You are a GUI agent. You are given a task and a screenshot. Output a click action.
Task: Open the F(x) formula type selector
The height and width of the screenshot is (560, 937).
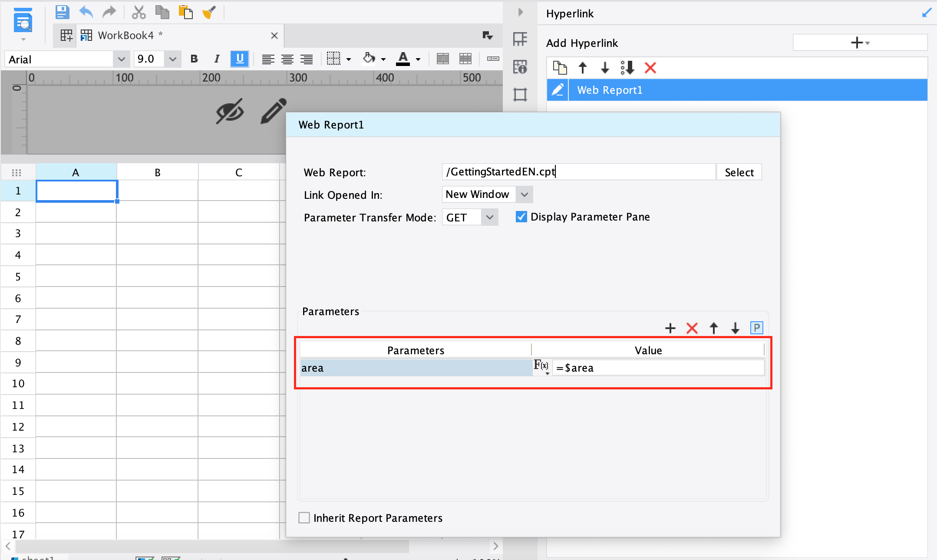click(541, 367)
